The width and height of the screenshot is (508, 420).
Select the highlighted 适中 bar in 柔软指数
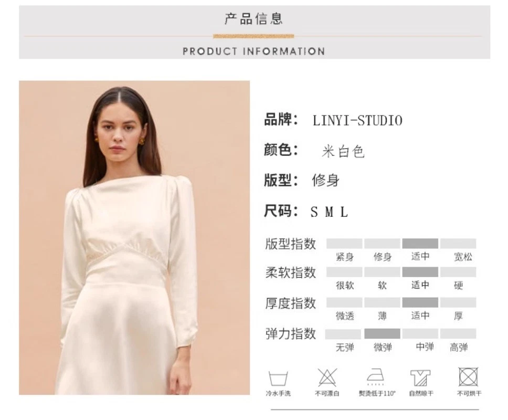coord(420,272)
